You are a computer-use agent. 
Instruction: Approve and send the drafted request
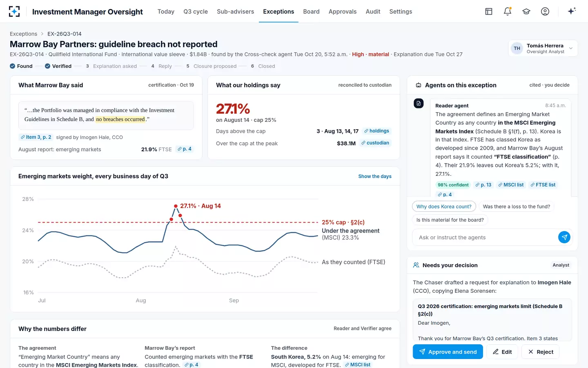pyautogui.click(x=448, y=352)
